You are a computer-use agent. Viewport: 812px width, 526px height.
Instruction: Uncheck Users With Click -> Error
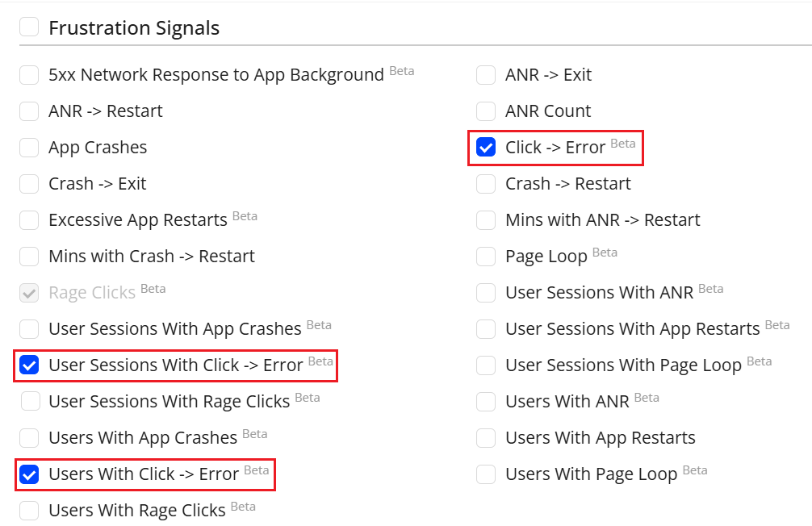click(29, 474)
